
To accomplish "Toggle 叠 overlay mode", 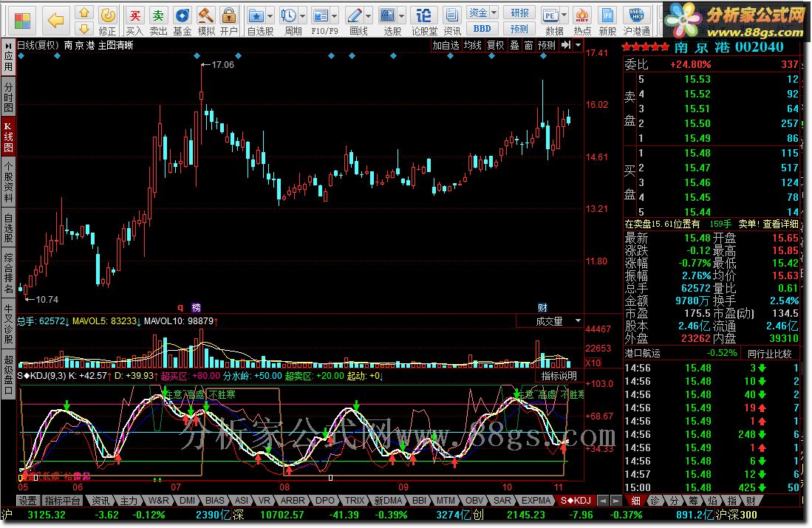I will 514,45.
